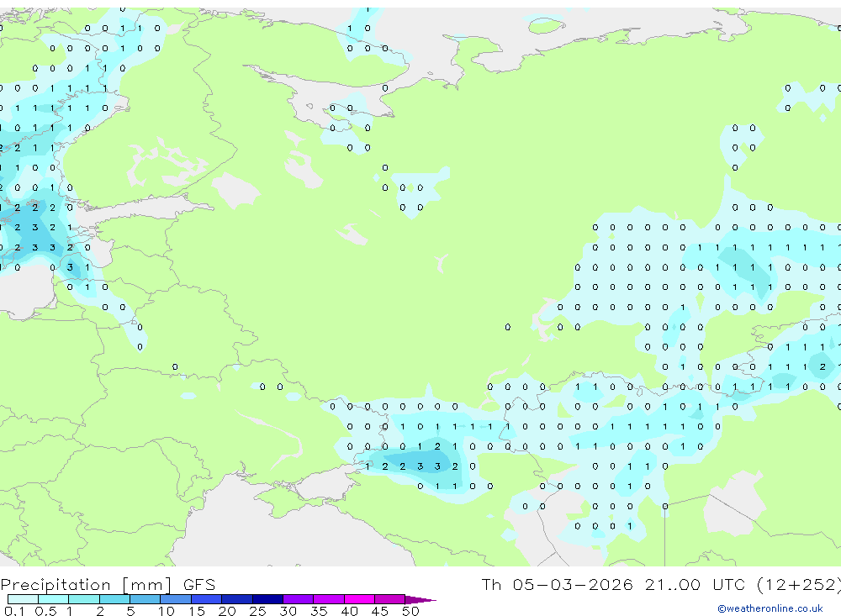The image size is (841, 616).
Task: Select the navy swatch between 25 and 30
Action: tap(267, 599)
